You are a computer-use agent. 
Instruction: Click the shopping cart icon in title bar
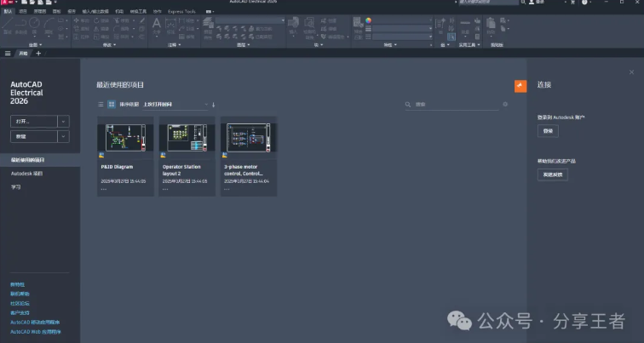coord(573,2)
